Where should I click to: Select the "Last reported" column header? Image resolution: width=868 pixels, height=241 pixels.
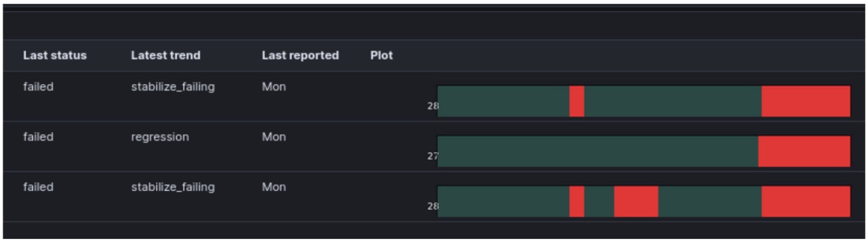(300, 56)
